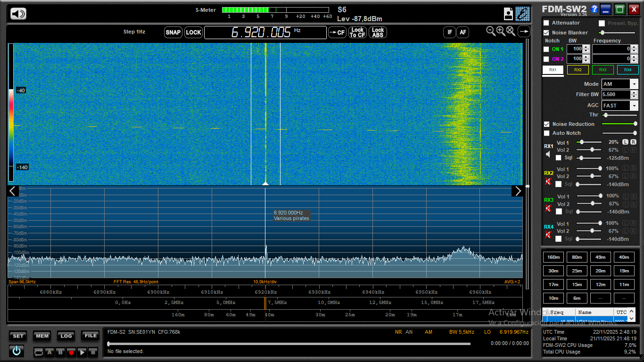
Task: Adjust the notch 1 BW 100 stepper arrows
Action: [586, 49]
